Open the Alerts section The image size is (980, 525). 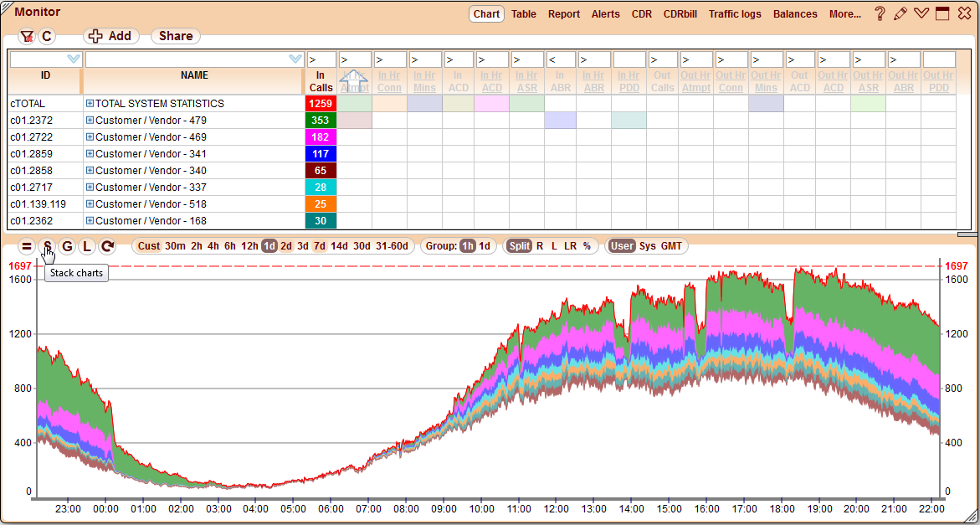tap(605, 14)
